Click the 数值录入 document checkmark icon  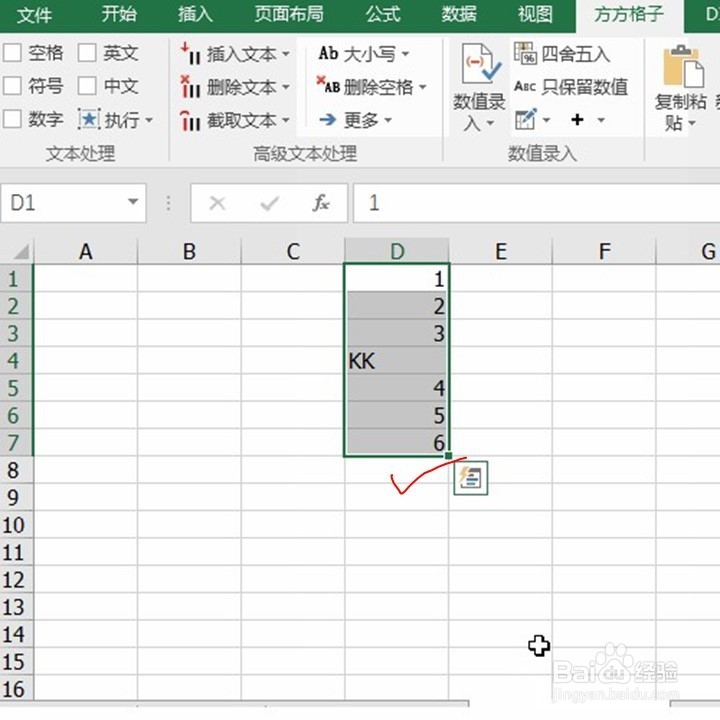pyautogui.click(x=480, y=63)
